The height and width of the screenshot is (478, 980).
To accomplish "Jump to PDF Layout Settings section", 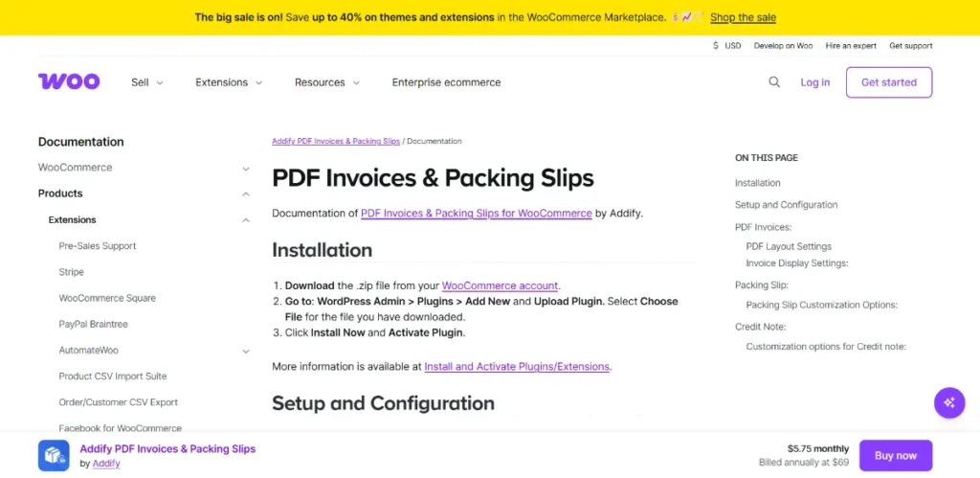I will click(789, 246).
